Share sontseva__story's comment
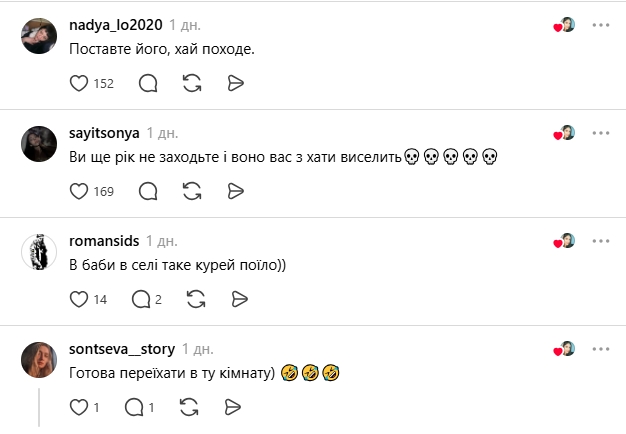This screenshot has height=434, width=626. pyautogui.click(x=232, y=407)
